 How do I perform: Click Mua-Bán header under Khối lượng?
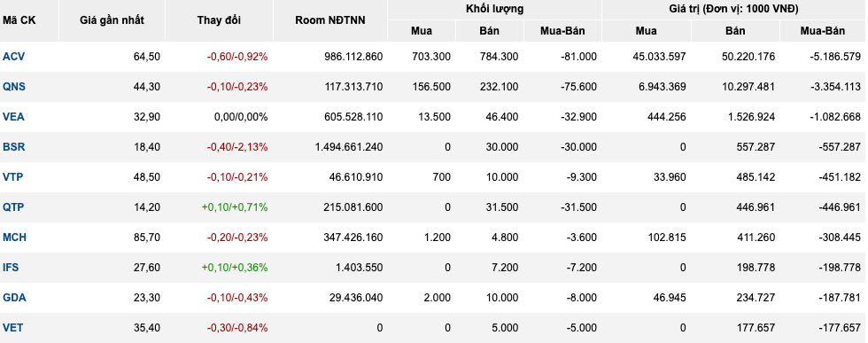562,31
